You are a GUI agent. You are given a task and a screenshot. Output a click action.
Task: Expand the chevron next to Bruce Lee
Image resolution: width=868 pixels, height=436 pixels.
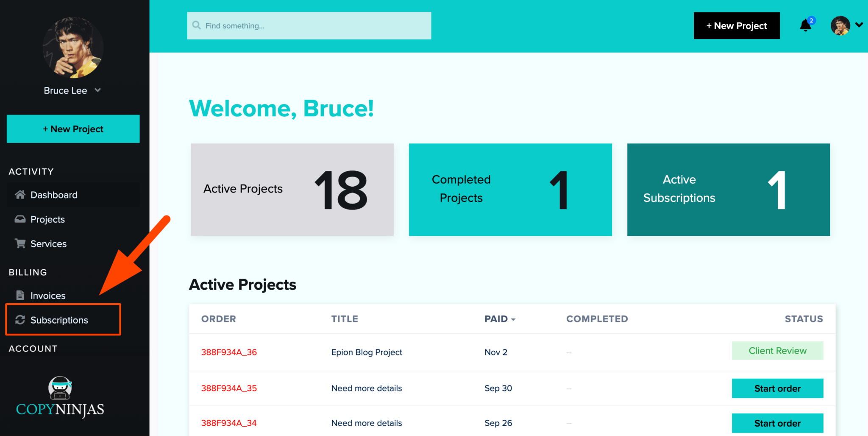point(98,90)
